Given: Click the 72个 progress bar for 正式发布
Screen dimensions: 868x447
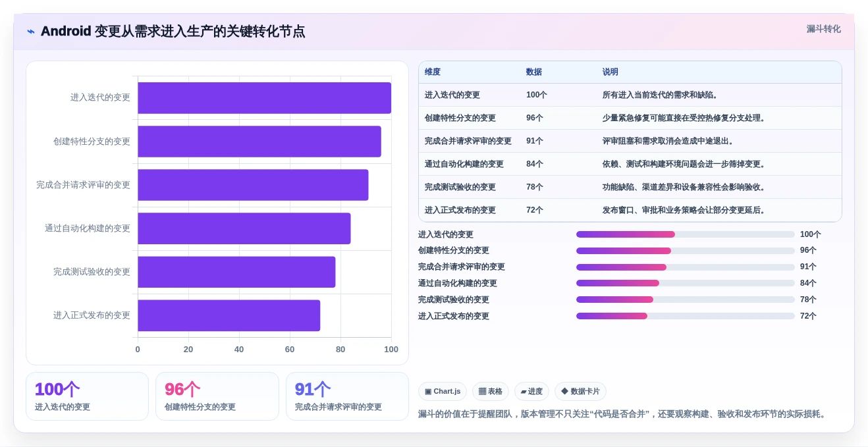Looking at the screenshot, I should [686, 316].
